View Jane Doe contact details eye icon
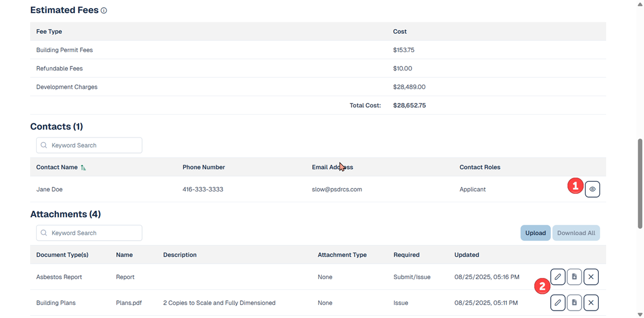 (x=592, y=189)
